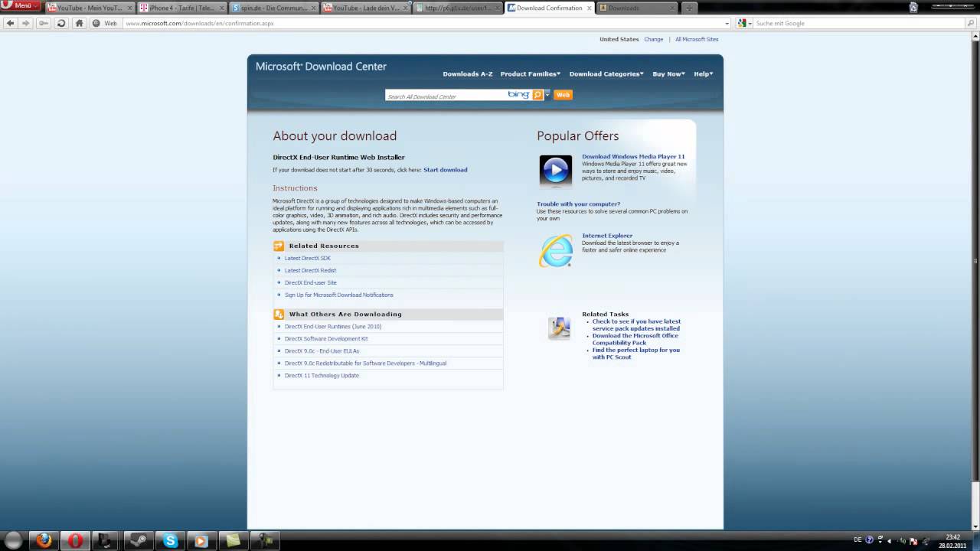Screen dimensions: 980x551
Task: Click Trouble with your computer? link
Action: pyautogui.click(x=578, y=204)
